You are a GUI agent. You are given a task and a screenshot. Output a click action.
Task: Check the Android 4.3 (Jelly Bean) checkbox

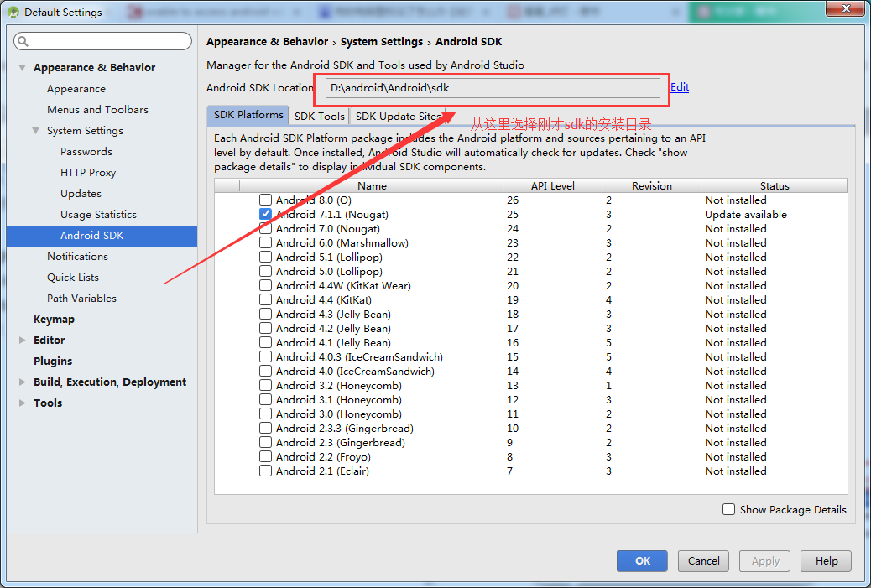(x=265, y=315)
